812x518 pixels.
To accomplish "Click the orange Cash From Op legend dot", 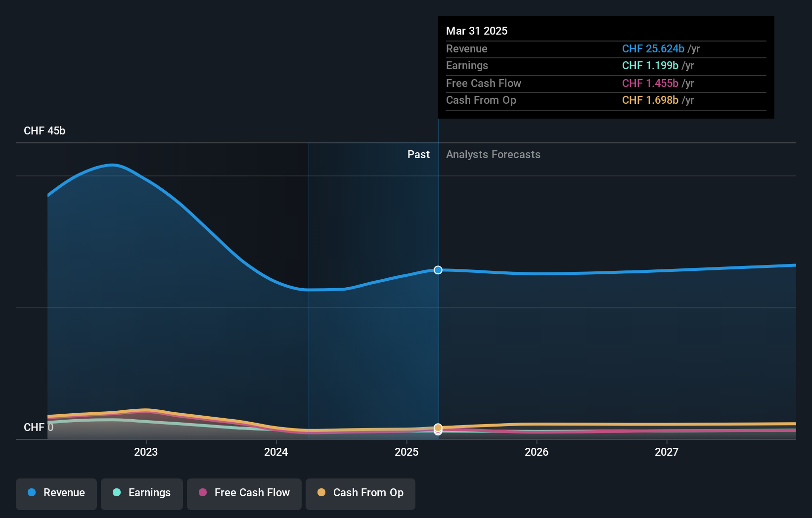I will tap(321, 493).
